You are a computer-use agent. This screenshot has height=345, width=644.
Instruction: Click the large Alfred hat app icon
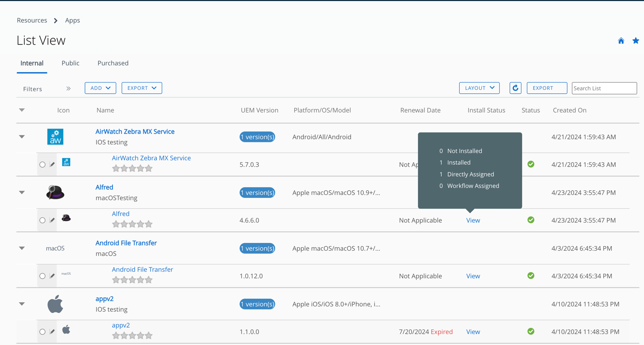(55, 193)
